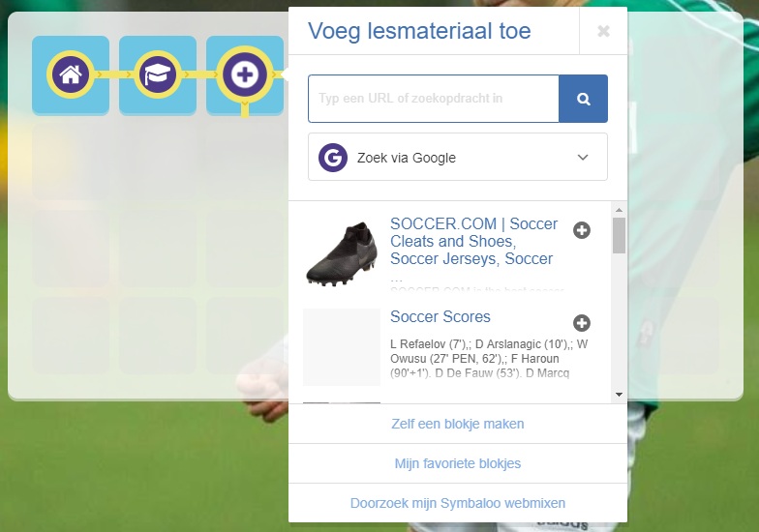Open the Soccer Scores result title
The height and width of the screenshot is (532, 759).
[x=440, y=317]
